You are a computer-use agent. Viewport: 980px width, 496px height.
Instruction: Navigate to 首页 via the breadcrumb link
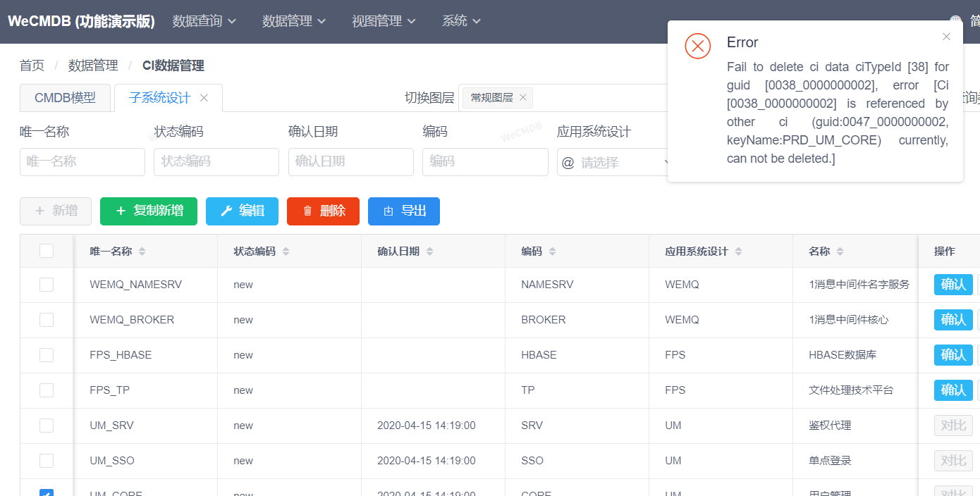click(x=31, y=66)
